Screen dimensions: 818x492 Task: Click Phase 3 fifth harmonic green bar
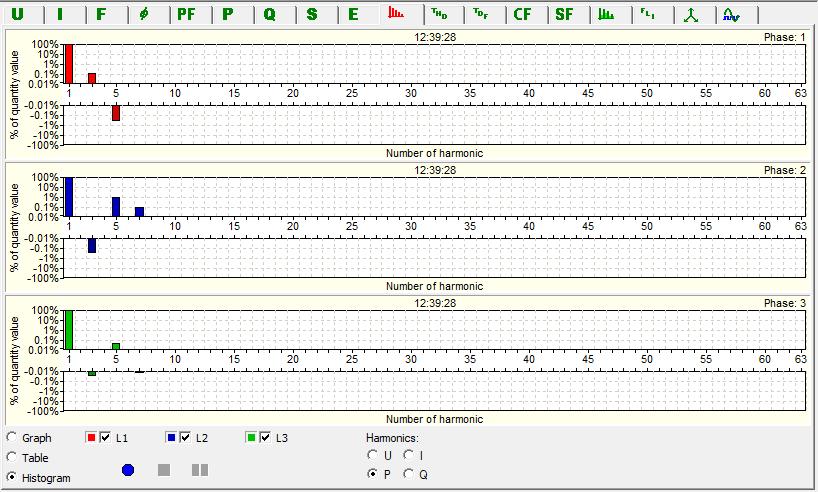[x=116, y=346]
